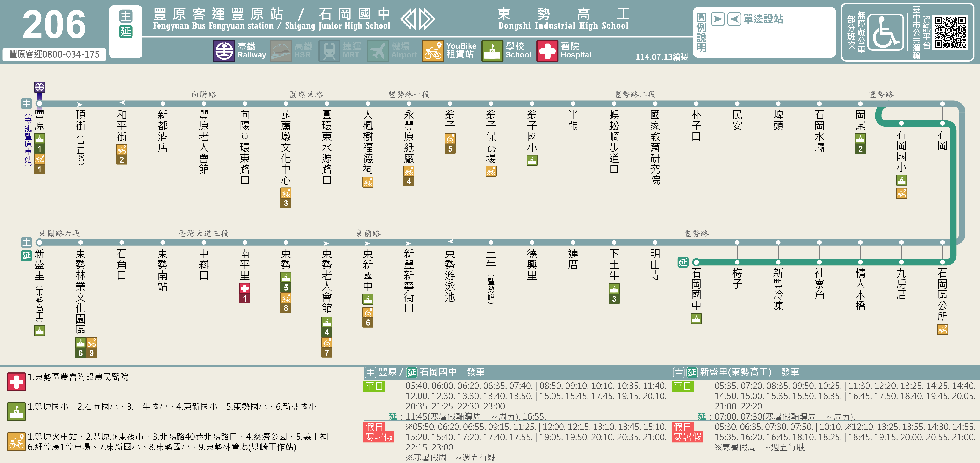Image resolution: width=980 pixels, height=463 pixels.
Task: Click the 平日 tag in 新盛里 timetable
Action: [x=682, y=386]
